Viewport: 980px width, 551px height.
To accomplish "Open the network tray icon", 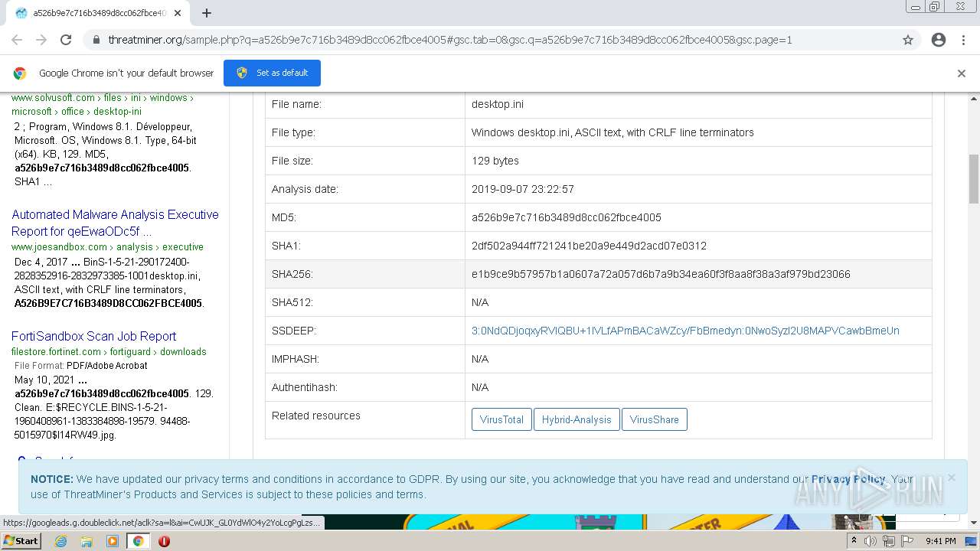I will pyautogui.click(x=888, y=541).
